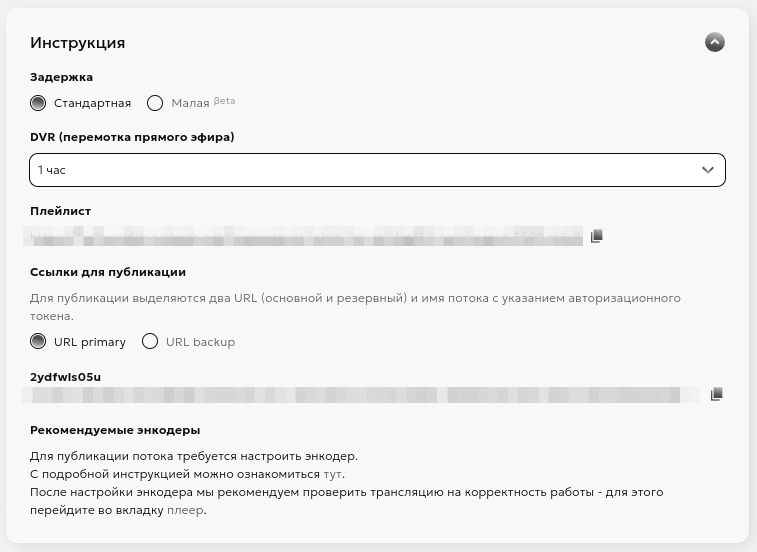Click the Инструкция section heading
Image resolution: width=757 pixels, height=552 pixels.
click(x=78, y=43)
